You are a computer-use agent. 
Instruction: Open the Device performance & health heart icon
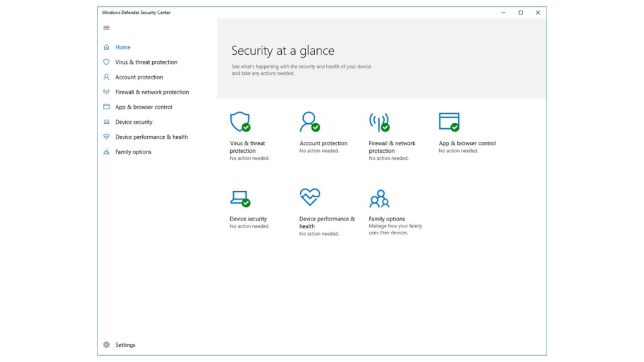(x=309, y=195)
